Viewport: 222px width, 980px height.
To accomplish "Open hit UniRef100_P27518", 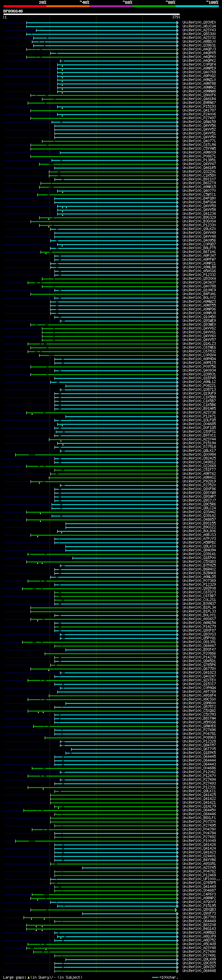I will coord(199,447).
